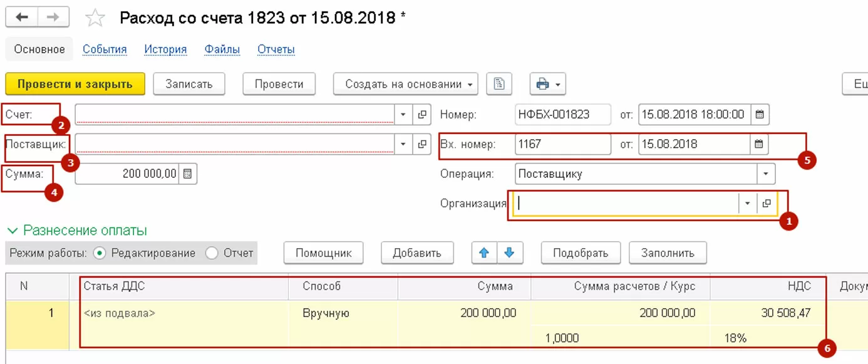The image size is (868, 364).
Task: Select the Отчет work mode
Action: [x=212, y=253]
